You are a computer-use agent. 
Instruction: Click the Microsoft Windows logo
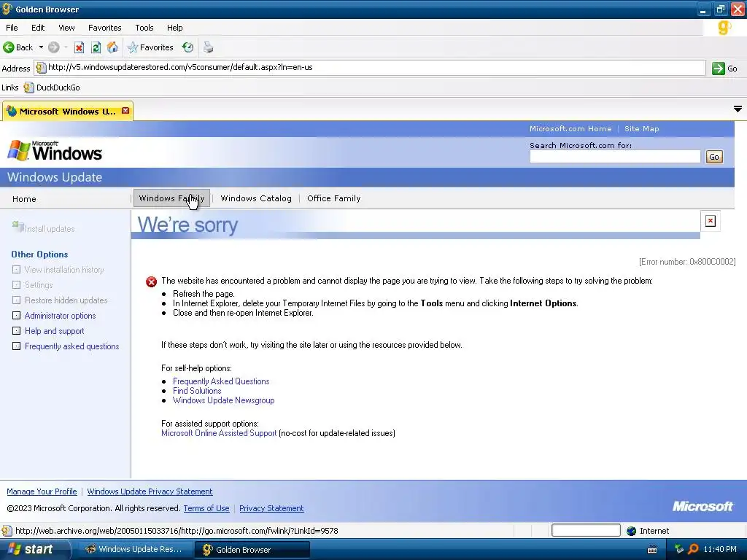[x=55, y=150]
